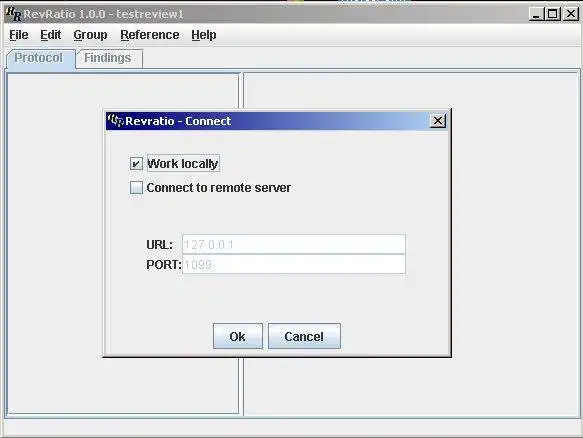The width and height of the screenshot is (583, 438).
Task: Switch to the Protocol tab
Action: tap(41, 58)
